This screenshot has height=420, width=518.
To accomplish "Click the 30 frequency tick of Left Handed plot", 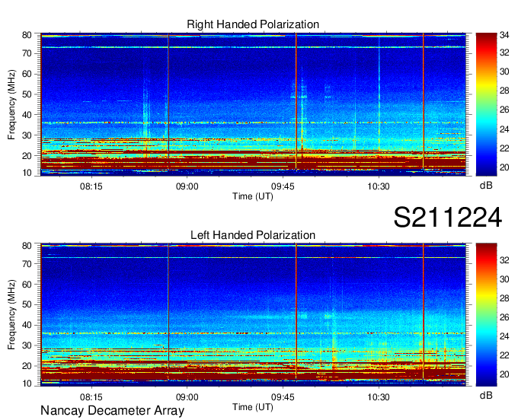I will (27, 345).
